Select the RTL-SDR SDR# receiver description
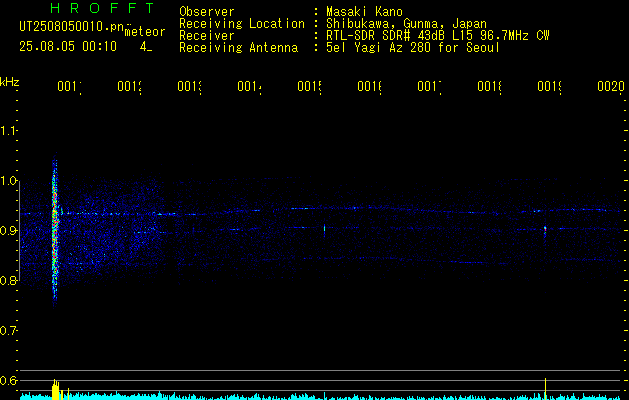Image resolution: width=629 pixels, height=400 pixels. [x=438, y=36]
